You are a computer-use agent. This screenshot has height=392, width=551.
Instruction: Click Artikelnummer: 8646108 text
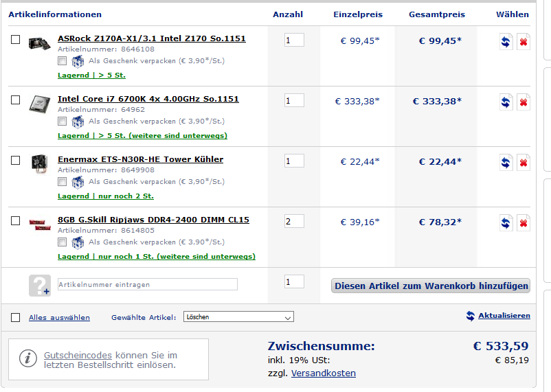pyautogui.click(x=106, y=49)
